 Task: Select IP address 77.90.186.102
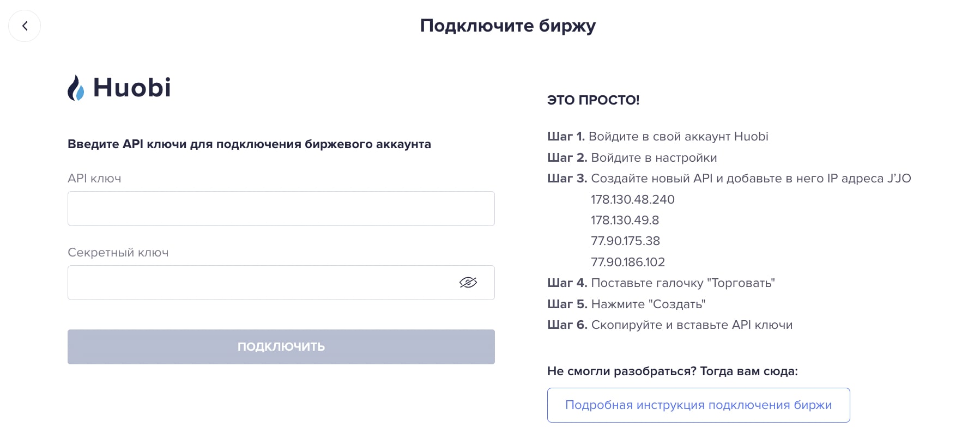pyautogui.click(x=628, y=262)
